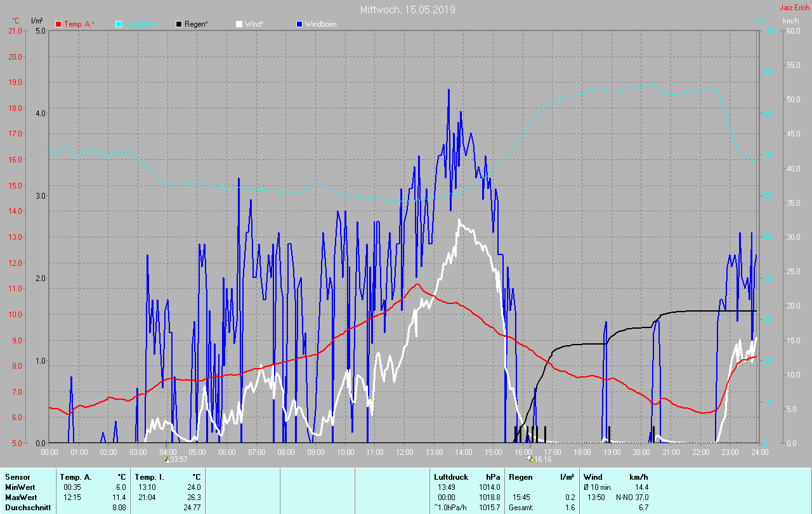Click the cyan Feuchte legend square
812x514 pixels.
pyautogui.click(x=119, y=24)
